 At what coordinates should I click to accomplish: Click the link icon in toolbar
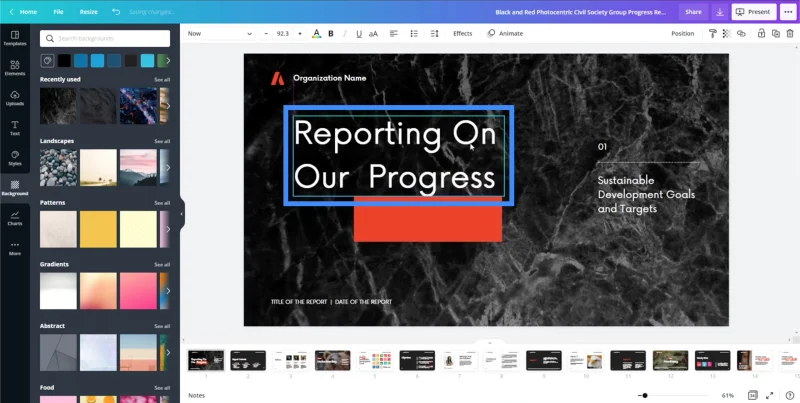coord(741,34)
